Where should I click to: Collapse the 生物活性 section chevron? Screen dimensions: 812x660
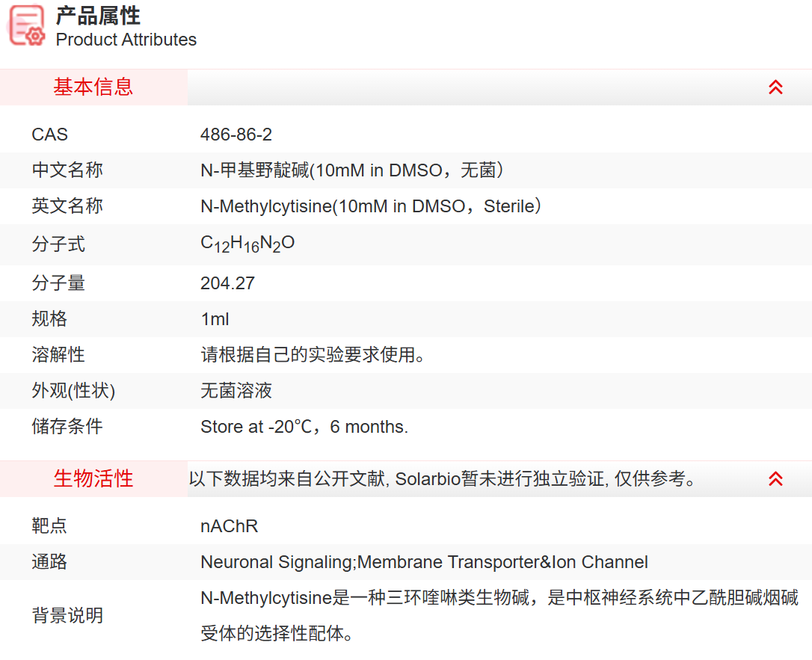pyautogui.click(x=775, y=479)
